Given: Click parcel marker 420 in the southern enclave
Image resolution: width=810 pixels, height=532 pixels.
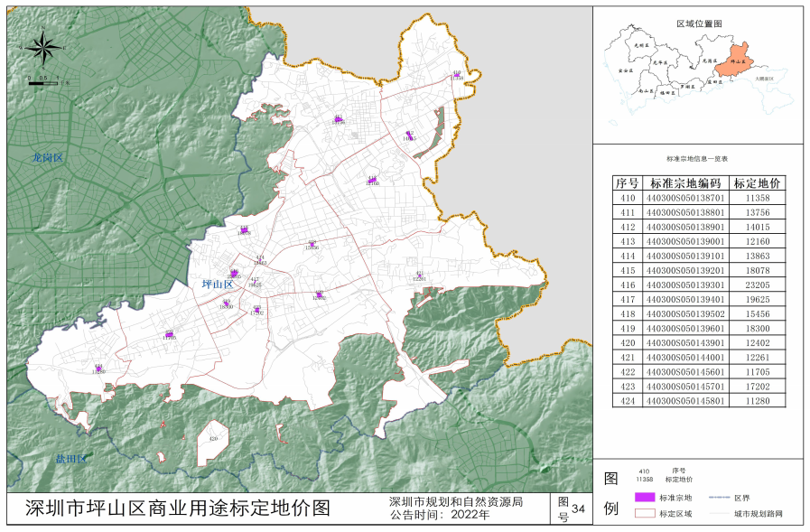Looking at the screenshot, I should click(214, 439).
